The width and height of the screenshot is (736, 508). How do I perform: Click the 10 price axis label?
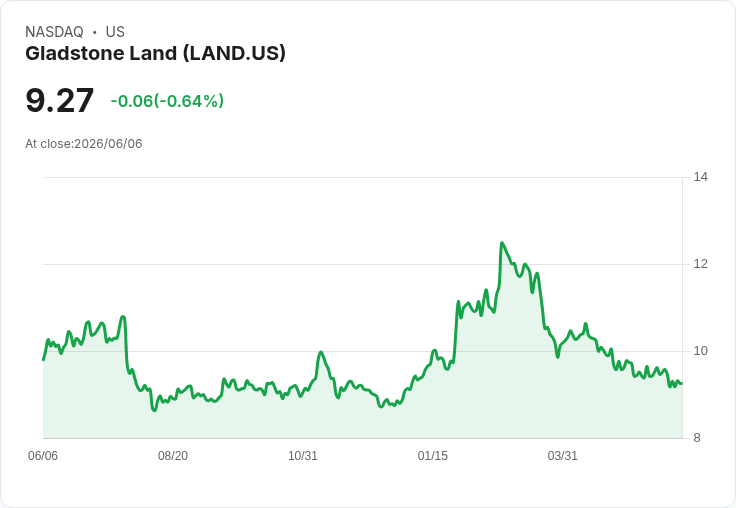click(x=701, y=351)
